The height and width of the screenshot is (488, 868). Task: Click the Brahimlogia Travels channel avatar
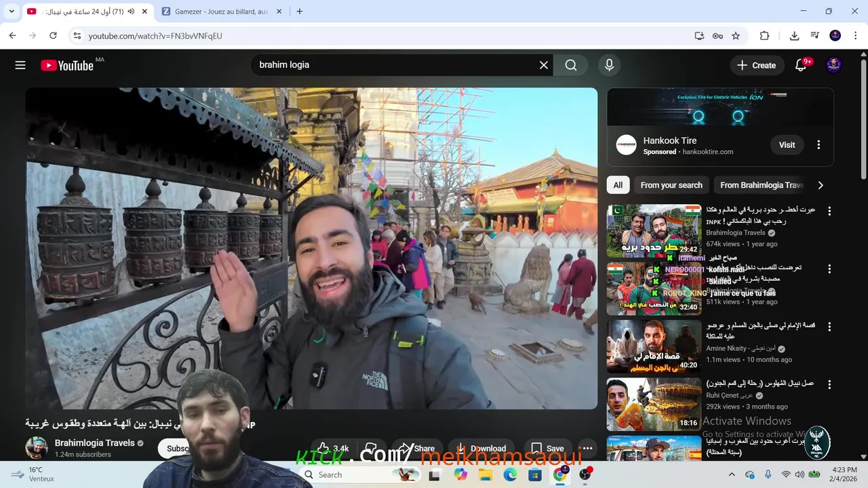click(37, 447)
